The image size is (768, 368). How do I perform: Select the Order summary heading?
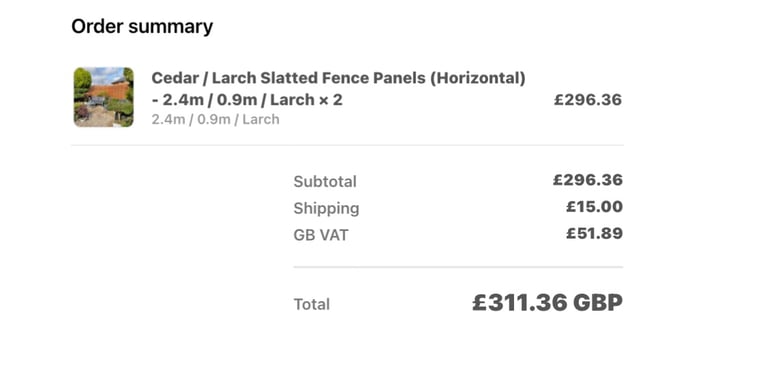pyautogui.click(x=142, y=26)
